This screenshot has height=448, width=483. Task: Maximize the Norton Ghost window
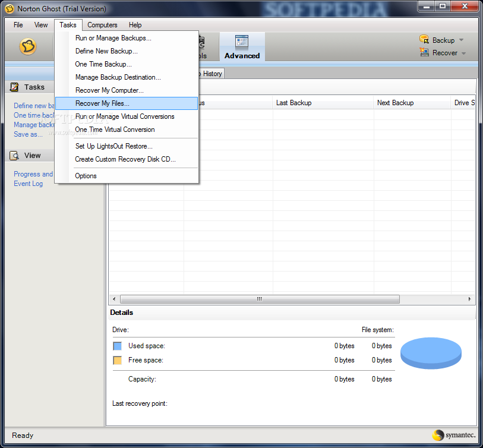point(443,6)
